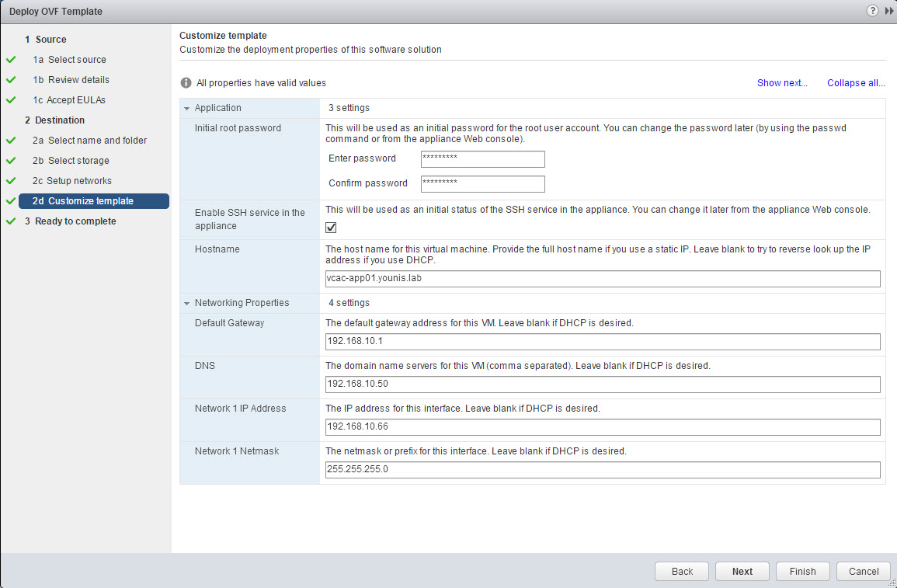
Task: Open step 2b Select storage
Action: point(78,161)
